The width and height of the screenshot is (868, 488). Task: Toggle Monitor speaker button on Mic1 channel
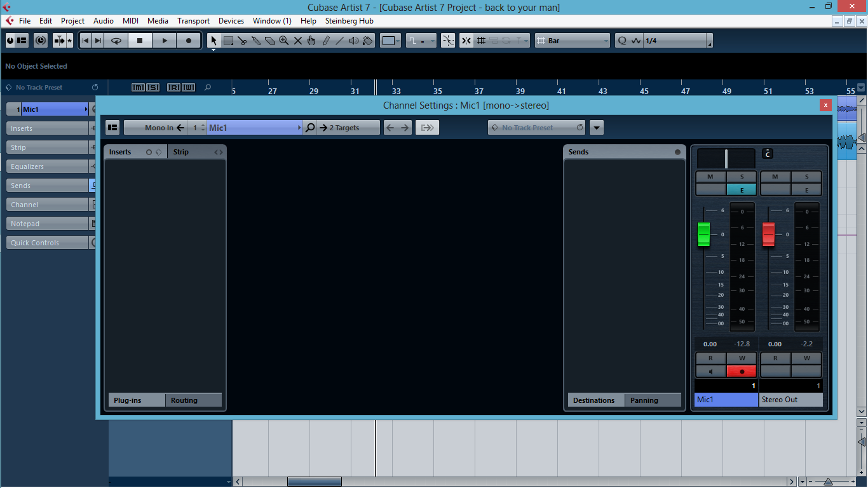[710, 371]
